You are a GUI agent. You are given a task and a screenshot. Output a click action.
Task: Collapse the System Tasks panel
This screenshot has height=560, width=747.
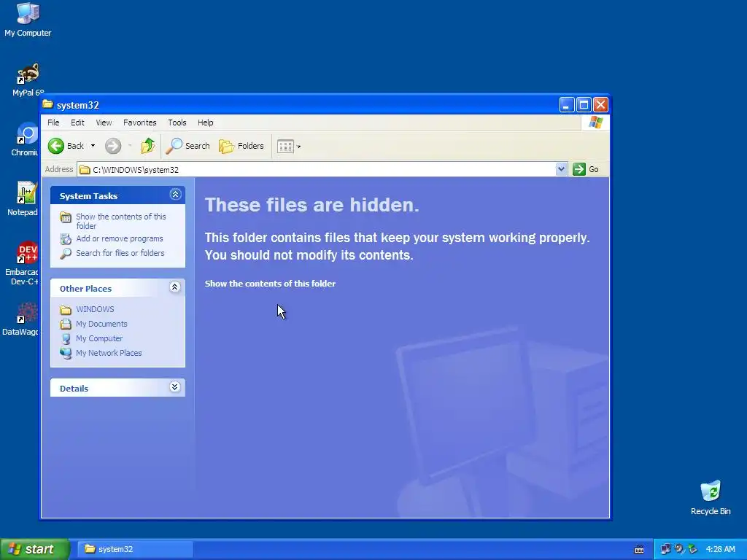tap(175, 194)
